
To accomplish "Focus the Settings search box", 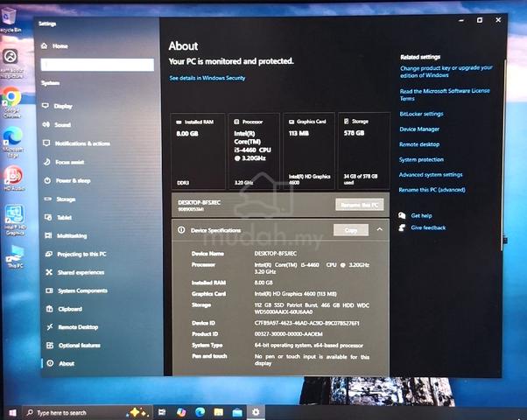I will coord(97,65).
